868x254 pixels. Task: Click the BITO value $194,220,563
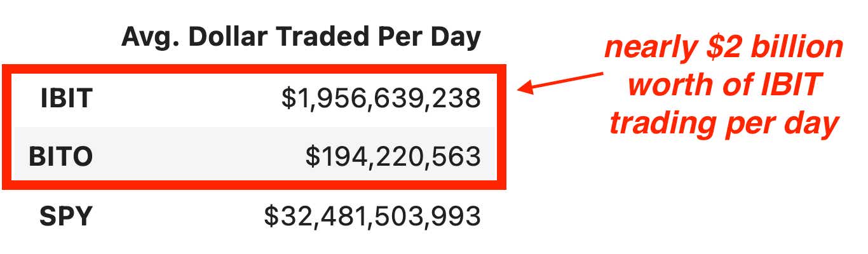click(393, 157)
